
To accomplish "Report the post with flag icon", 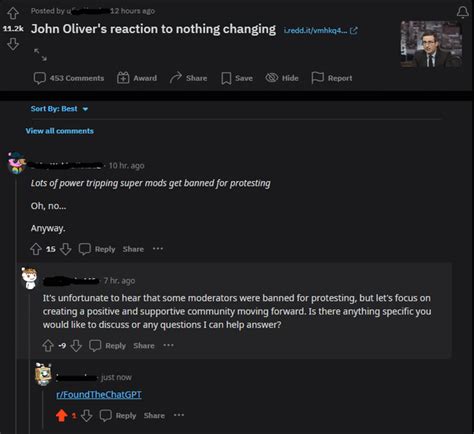I will pos(332,78).
